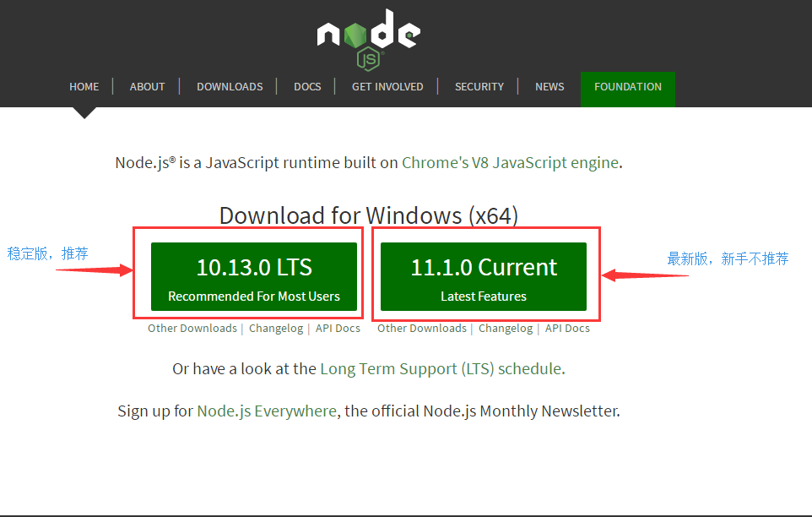Open the FOUNDATION nav item

point(628,89)
